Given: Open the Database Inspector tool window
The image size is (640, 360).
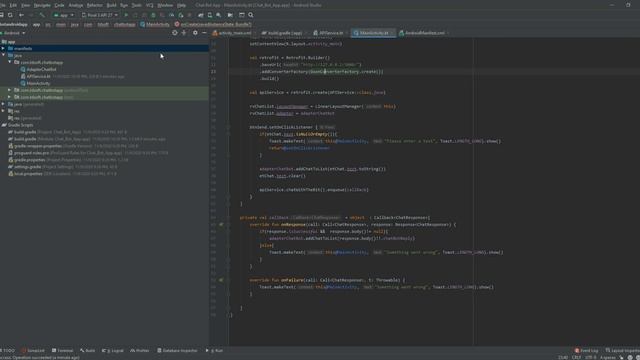Looking at the screenshot, I should tap(177, 350).
